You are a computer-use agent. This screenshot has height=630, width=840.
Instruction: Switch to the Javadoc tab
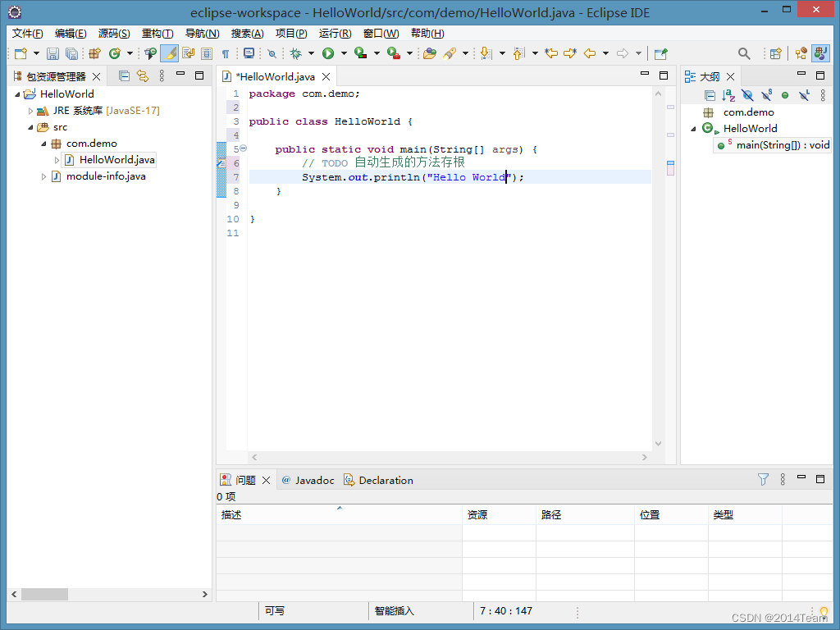click(314, 480)
